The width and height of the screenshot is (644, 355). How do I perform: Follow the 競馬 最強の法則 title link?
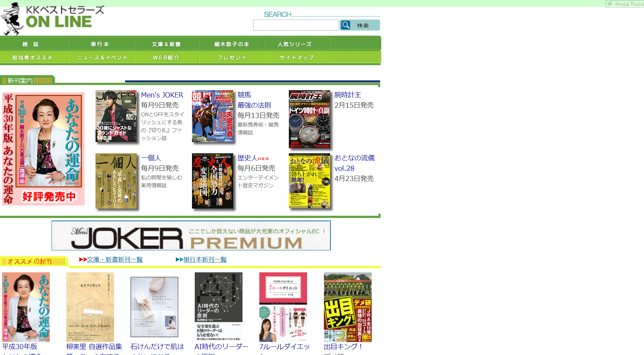pos(254,100)
